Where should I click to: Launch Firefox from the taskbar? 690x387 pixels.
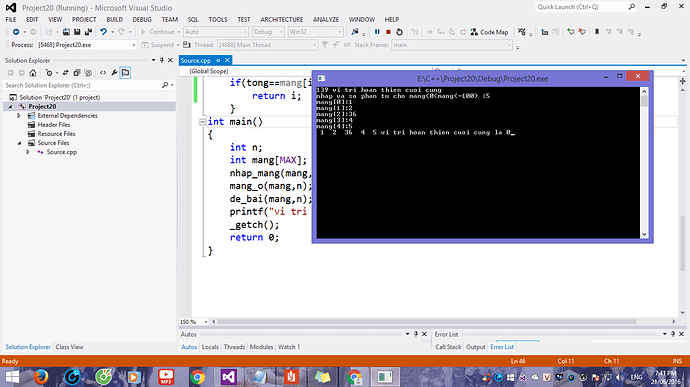coord(40,377)
